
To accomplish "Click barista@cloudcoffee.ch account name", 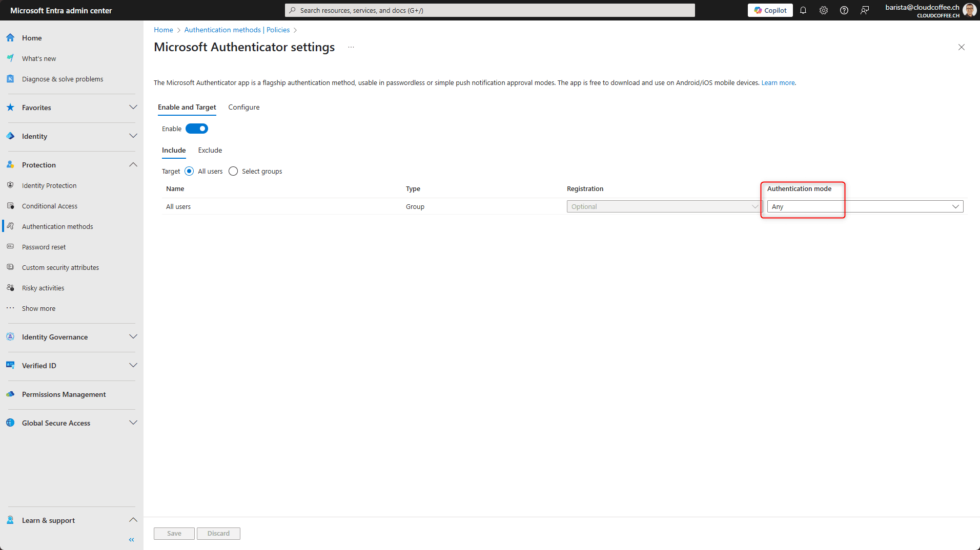I will (922, 7).
